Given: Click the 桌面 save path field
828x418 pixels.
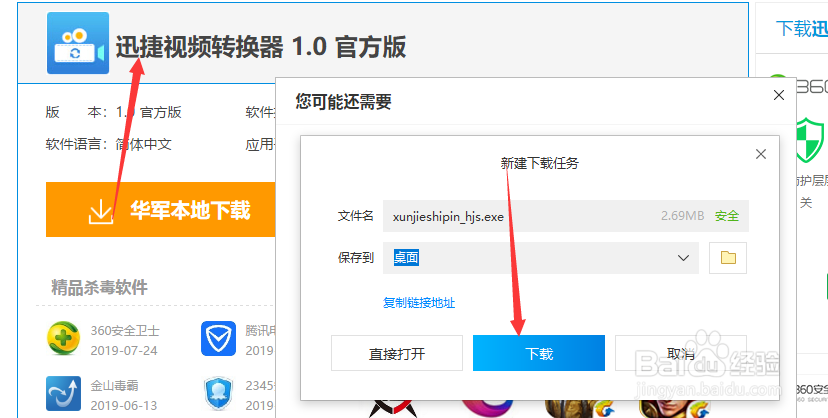Looking at the screenshot, I should click(x=541, y=258).
